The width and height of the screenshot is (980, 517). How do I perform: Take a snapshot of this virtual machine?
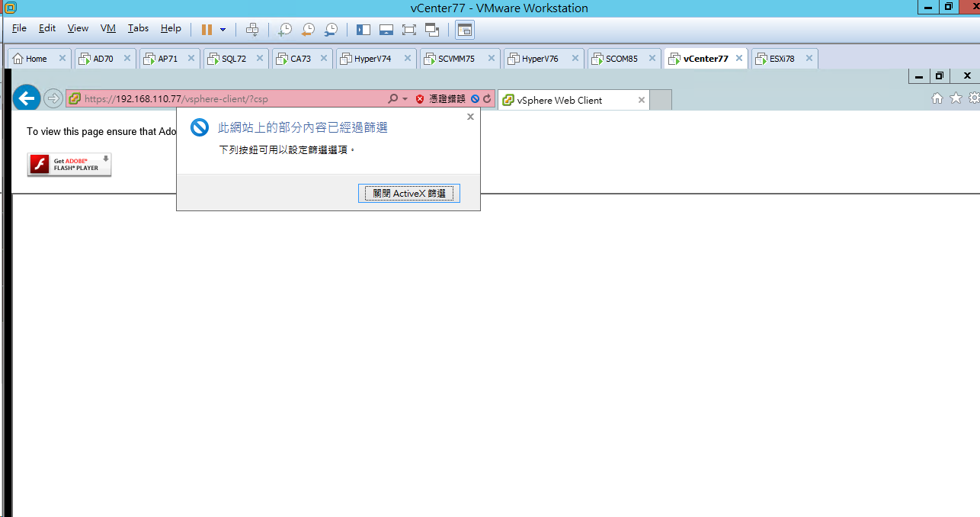284,30
